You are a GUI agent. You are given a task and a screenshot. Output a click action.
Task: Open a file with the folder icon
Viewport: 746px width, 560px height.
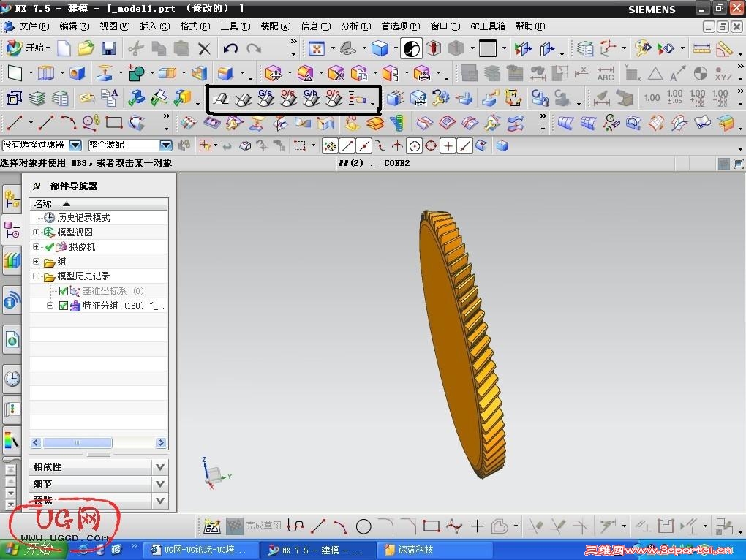[x=86, y=48]
